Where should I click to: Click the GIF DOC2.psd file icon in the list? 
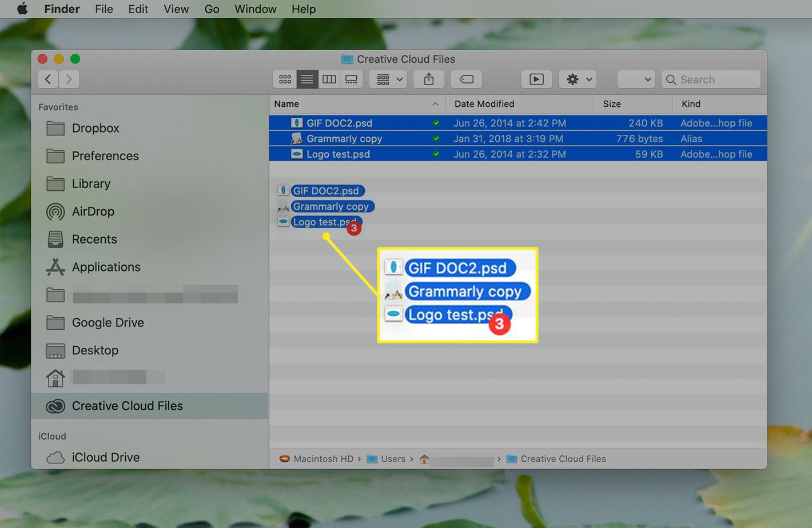click(296, 123)
